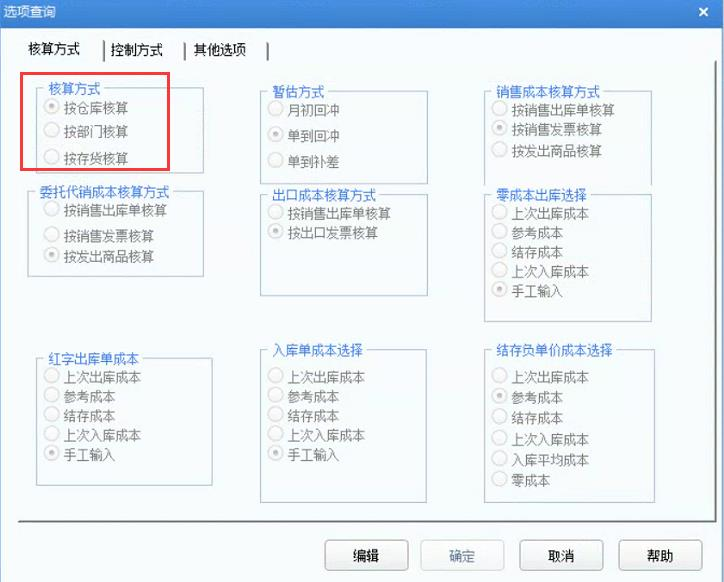This screenshot has height=582, width=724.
Task: Click the 编辑 button
Action: tap(366, 556)
